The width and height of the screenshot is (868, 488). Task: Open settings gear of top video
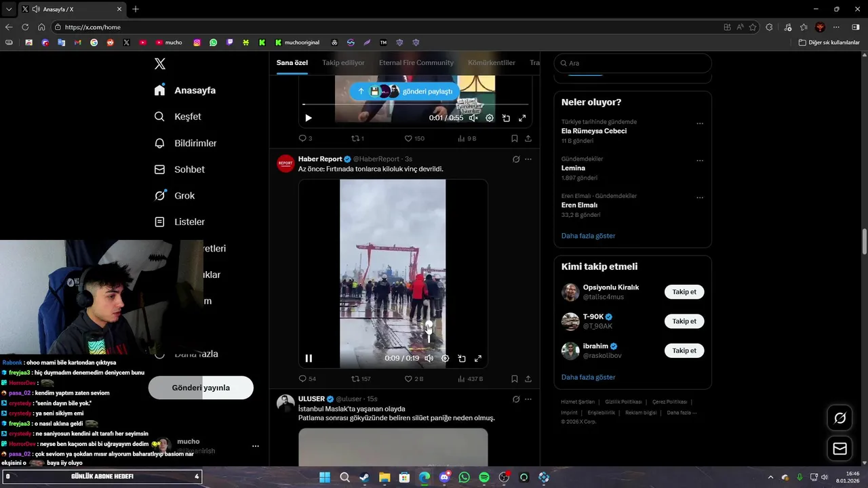[x=490, y=118]
